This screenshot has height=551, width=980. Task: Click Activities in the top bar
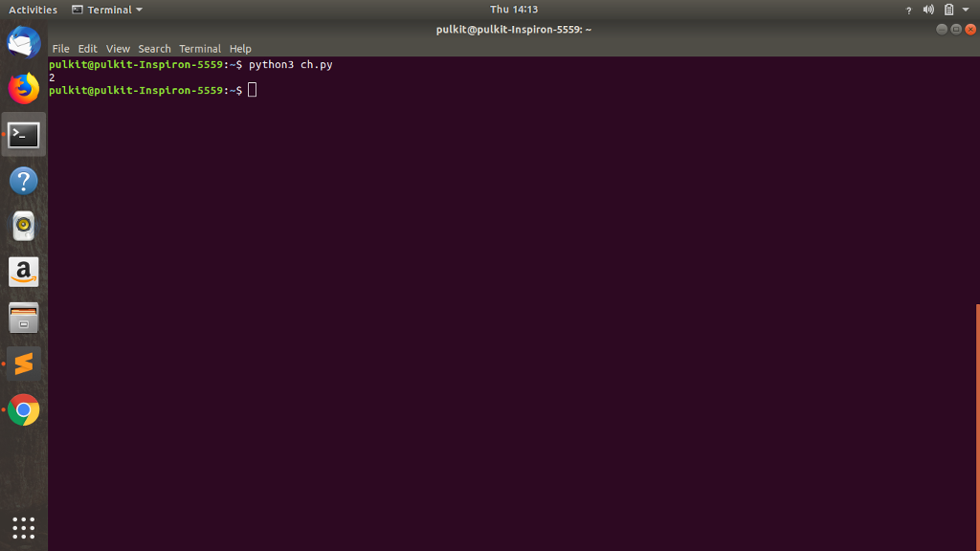(x=33, y=10)
